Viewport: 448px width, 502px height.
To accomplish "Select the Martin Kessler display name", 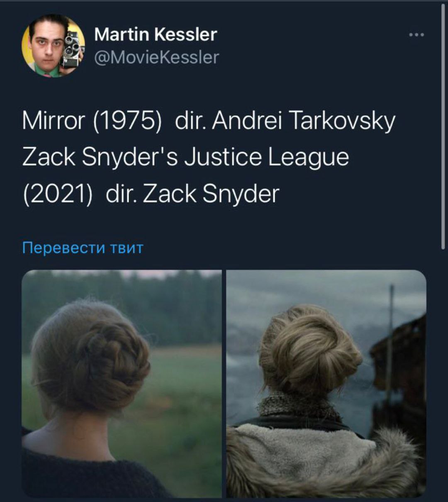I will [156, 34].
